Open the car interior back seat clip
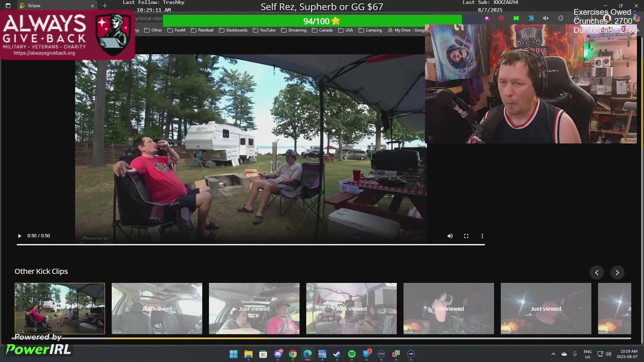This screenshot has width=644, height=362. pyautogui.click(x=157, y=308)
